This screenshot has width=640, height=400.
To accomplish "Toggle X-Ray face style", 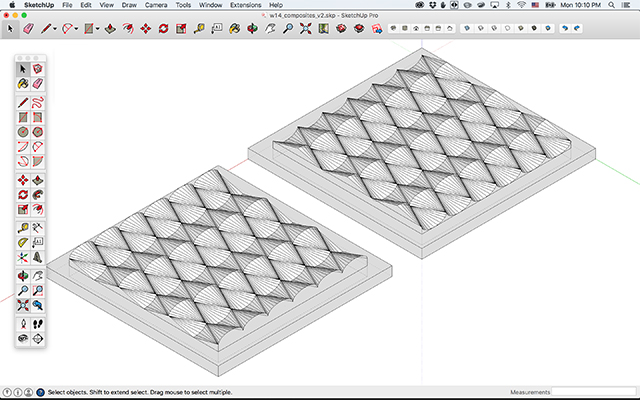I will coord(467,28).
